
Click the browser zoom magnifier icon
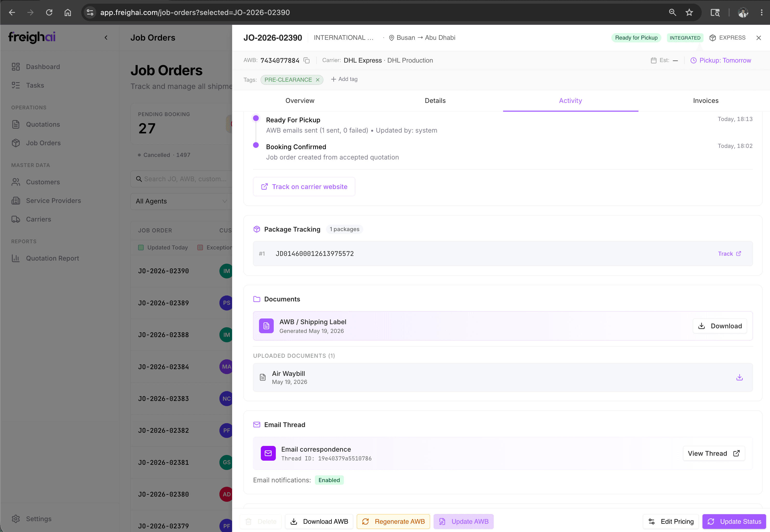tap(672, 12)
